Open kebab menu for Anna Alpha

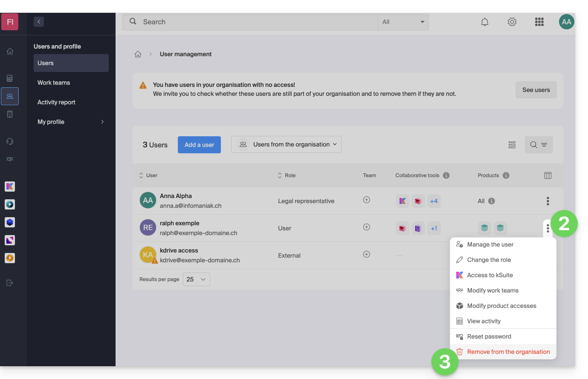548,201
